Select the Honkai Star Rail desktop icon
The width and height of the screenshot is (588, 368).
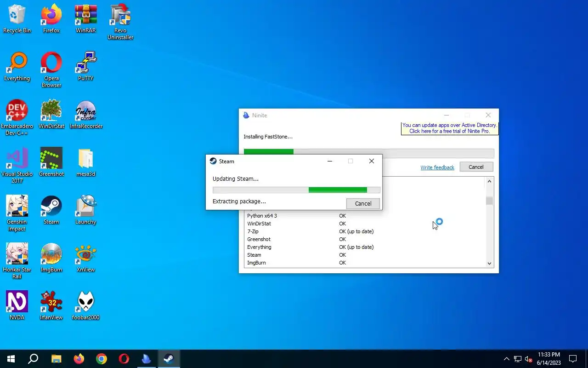[x=17, y=261]
